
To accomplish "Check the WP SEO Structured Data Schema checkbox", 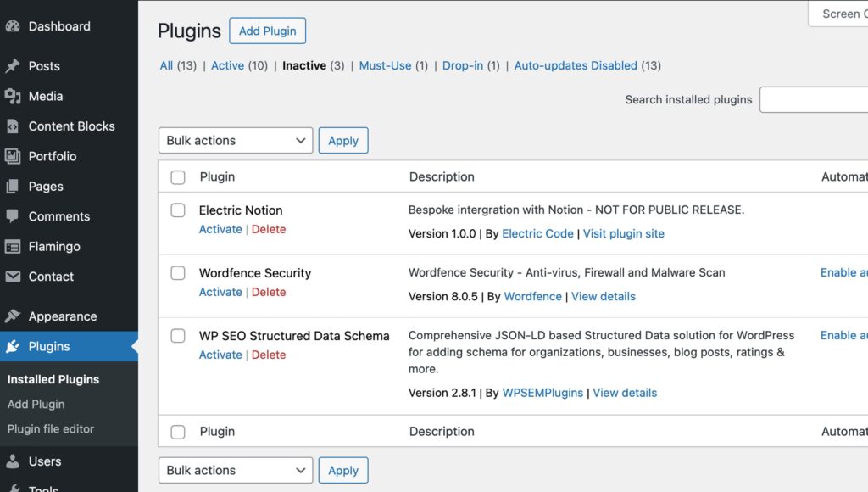I will (x=178, y=336).
